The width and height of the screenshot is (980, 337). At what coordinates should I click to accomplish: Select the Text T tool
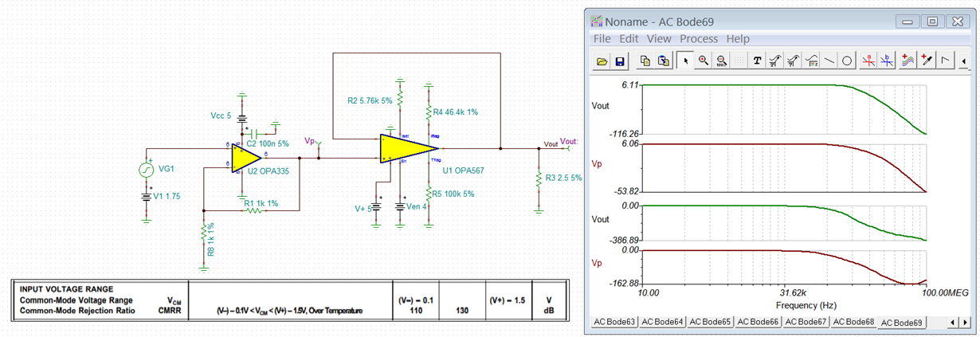point(757,61)
